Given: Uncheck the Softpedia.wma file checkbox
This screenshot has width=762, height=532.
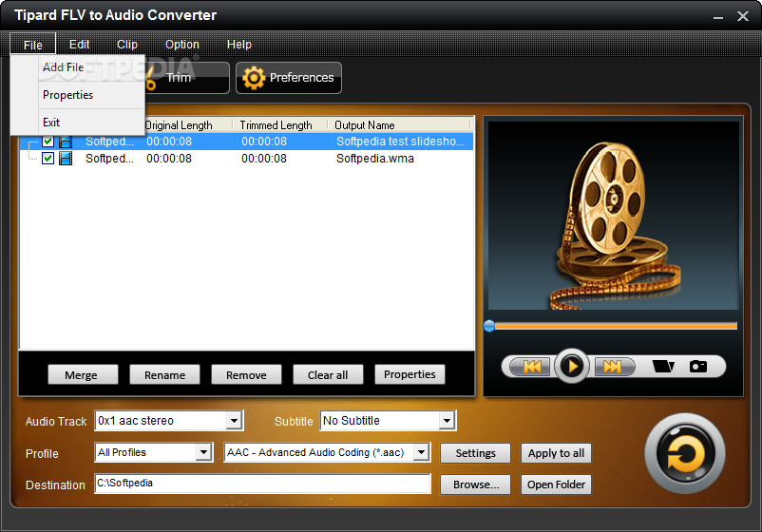Looking at the screenshot, I should tap(48, 159).
